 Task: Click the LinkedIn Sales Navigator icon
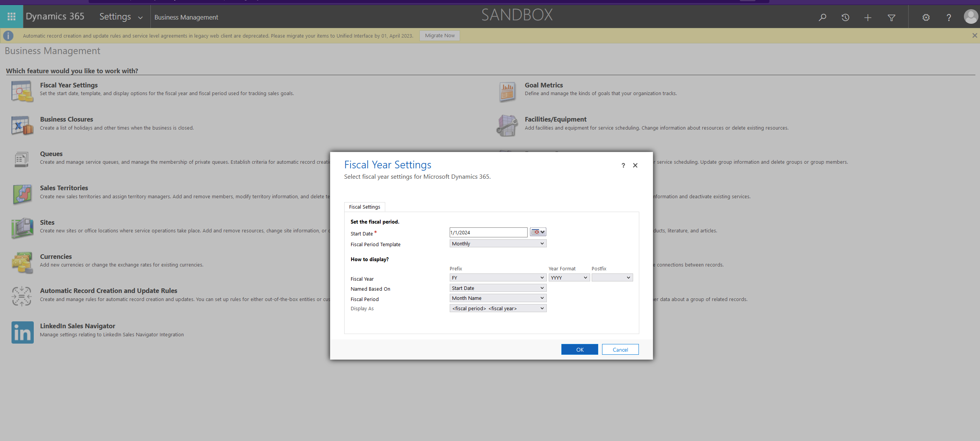tap(23, 332)
